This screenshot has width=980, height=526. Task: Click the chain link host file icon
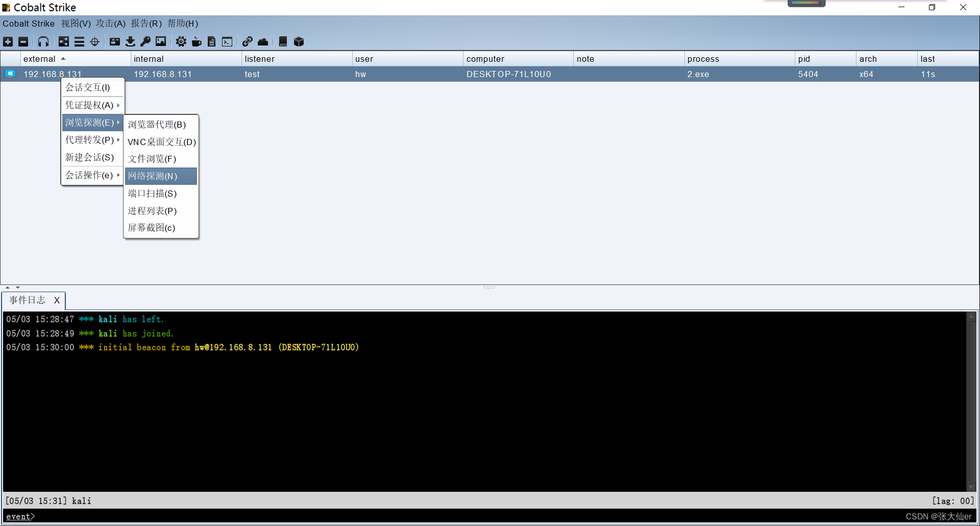click(248, 42)
